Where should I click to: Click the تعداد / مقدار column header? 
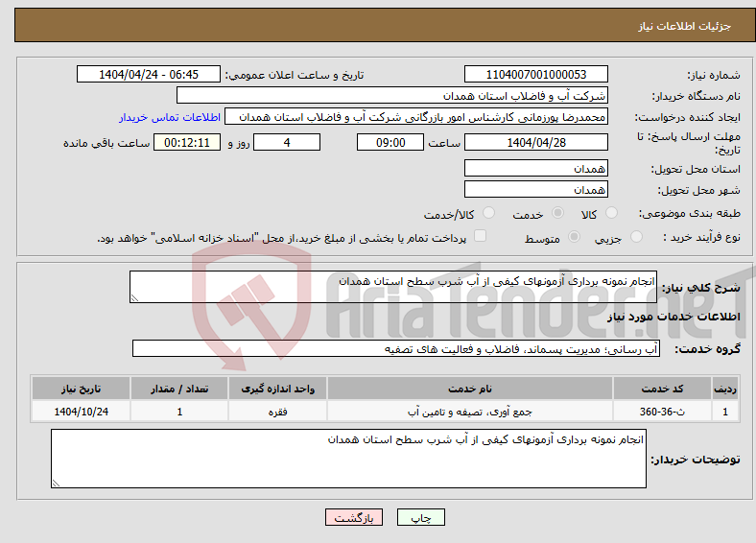point(179,389)
